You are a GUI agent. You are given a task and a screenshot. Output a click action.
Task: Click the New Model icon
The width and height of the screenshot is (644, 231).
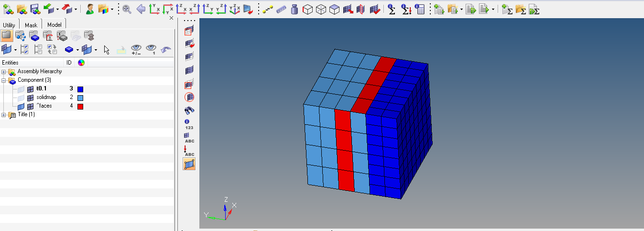(8, 9)
